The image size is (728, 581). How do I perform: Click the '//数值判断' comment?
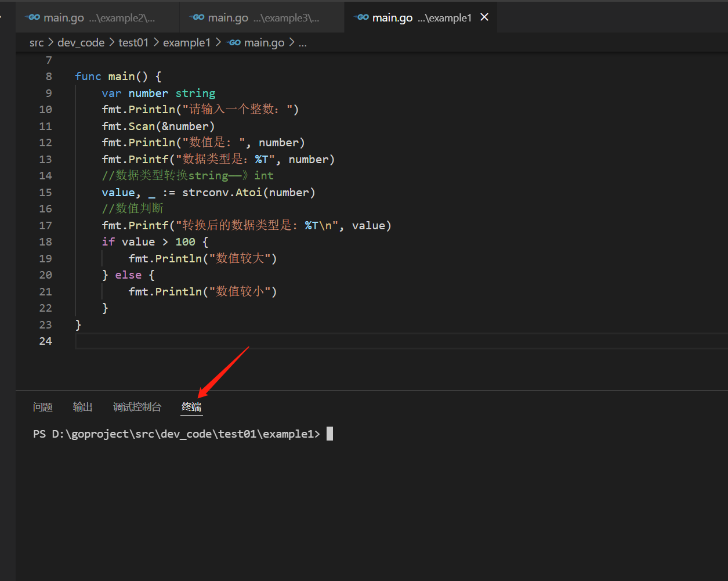click(x=133, y=209)
